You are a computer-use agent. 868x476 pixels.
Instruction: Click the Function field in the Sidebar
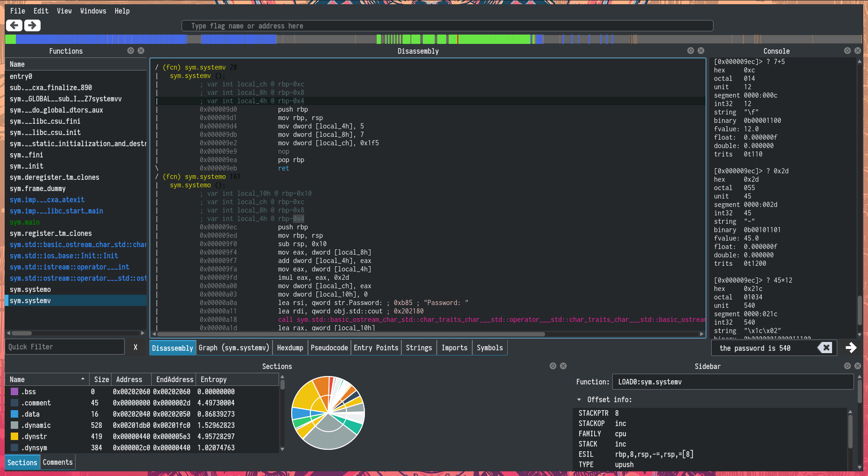(x=733, y=382)
